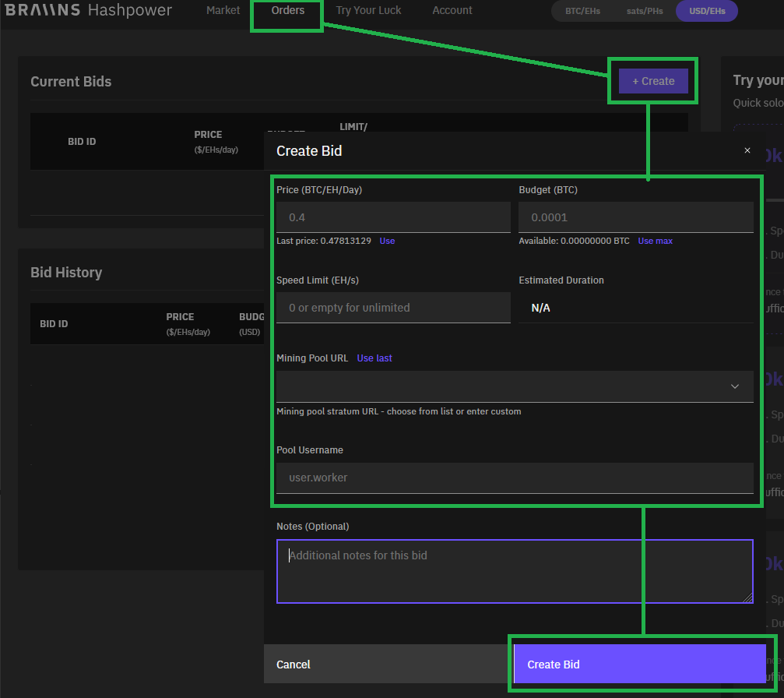The image size is (784, 698).
Task: Click the Braiins Hashpower logo
Action: tap(88, 10)
